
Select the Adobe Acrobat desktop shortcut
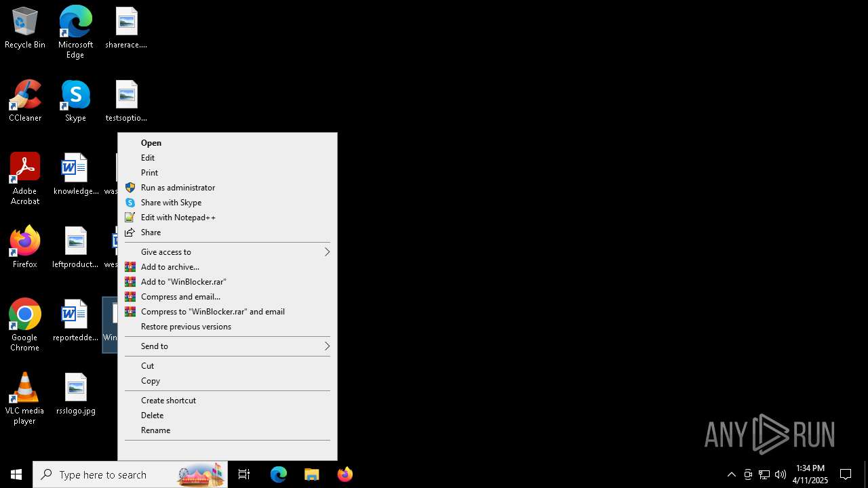(25, 179)
